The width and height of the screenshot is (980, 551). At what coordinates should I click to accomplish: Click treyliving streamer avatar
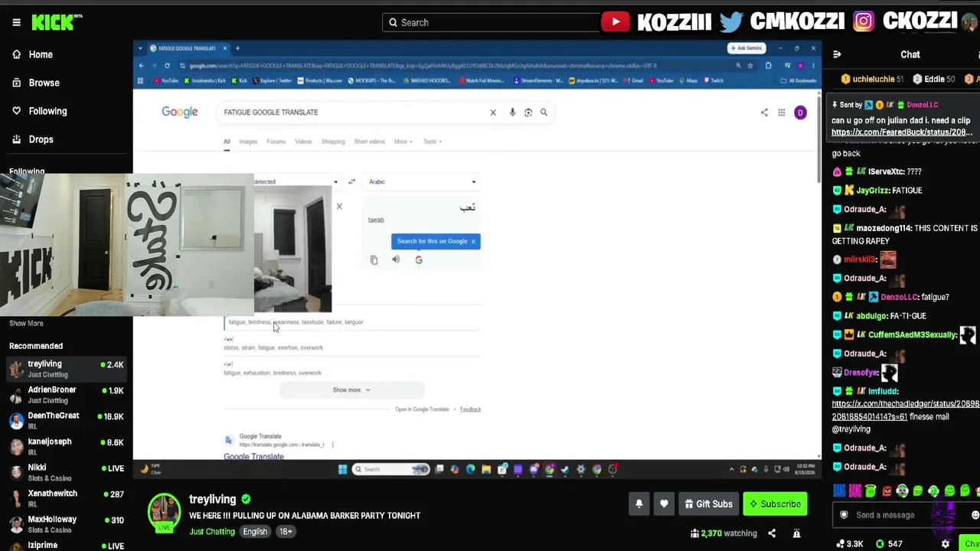(x=164, y=512)
